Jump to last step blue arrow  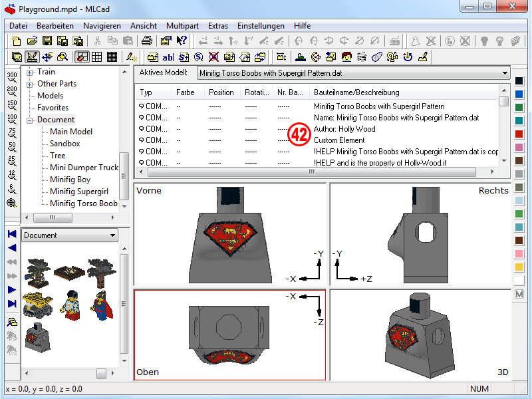pyautogui.click(x=12, y=303)
